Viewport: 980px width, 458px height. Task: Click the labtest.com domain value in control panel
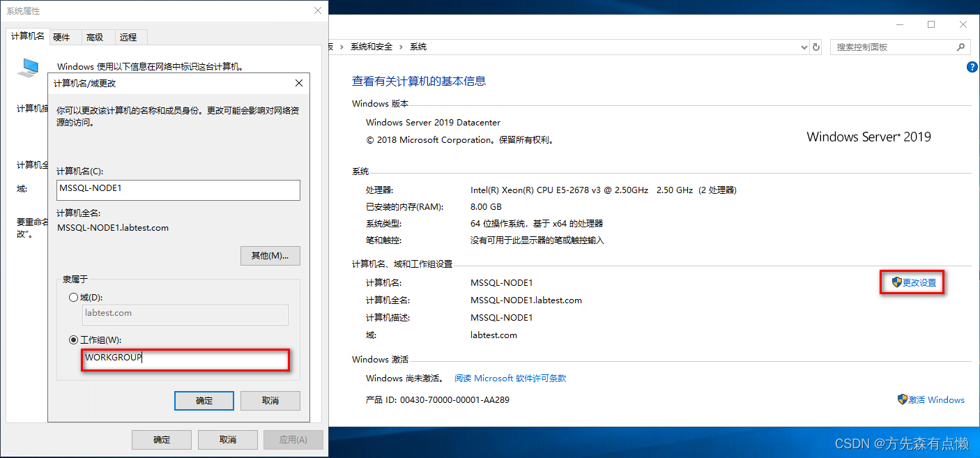493,335
